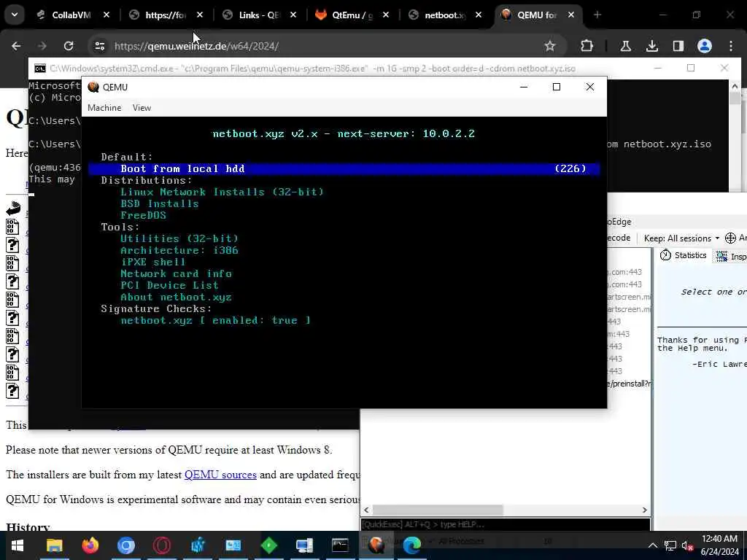The height and width of the screenshot is (560, 747).
Task: Open the Chrome Labs flask icon
Action: 625,46
